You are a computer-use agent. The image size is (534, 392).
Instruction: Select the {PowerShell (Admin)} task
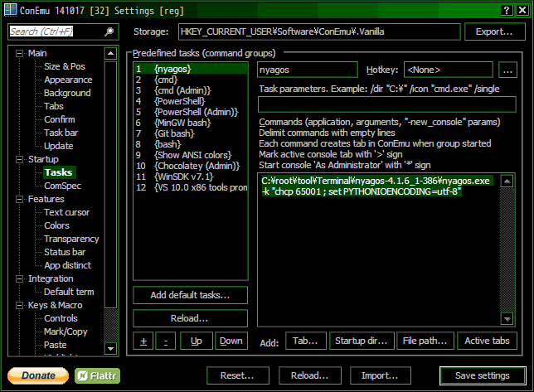191,112
